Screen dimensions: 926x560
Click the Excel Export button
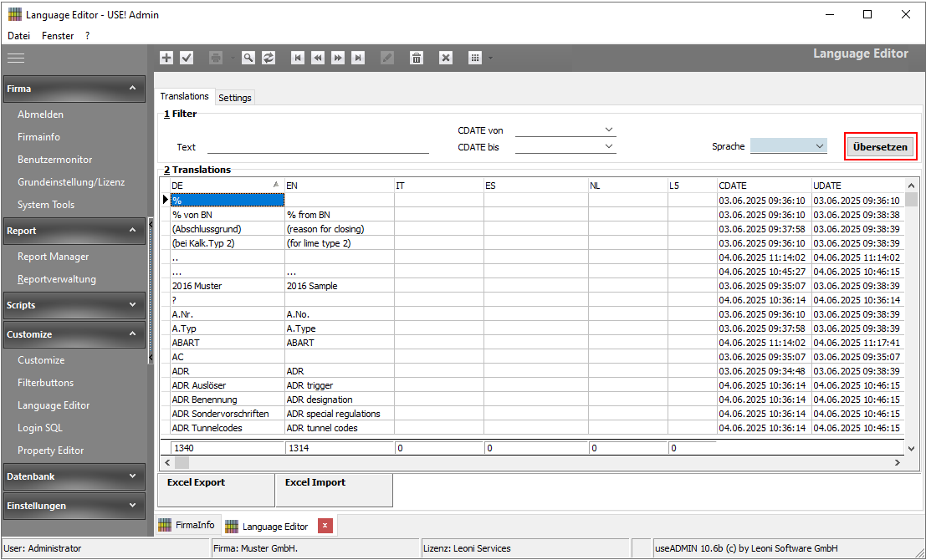[x=216, y=490]
